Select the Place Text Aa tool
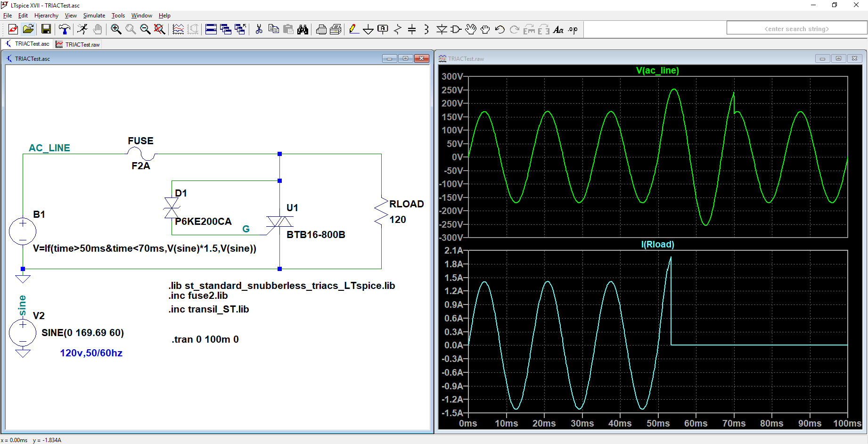 pyautogui.click(x=558, y=29)
